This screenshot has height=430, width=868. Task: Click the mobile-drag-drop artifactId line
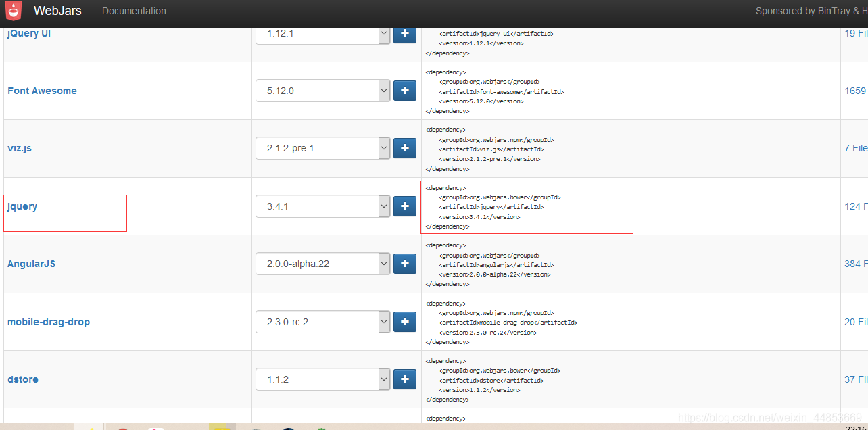pos(508,322)
